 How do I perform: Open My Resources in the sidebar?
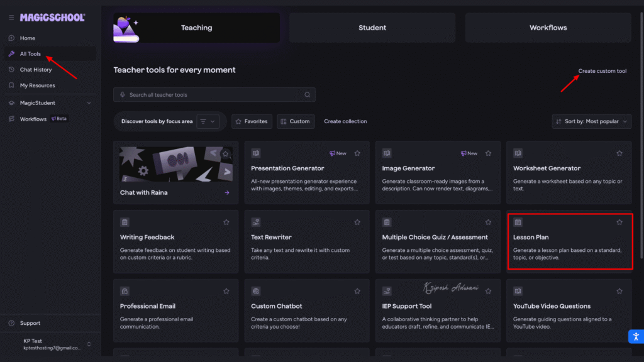(x=50, y=85)
